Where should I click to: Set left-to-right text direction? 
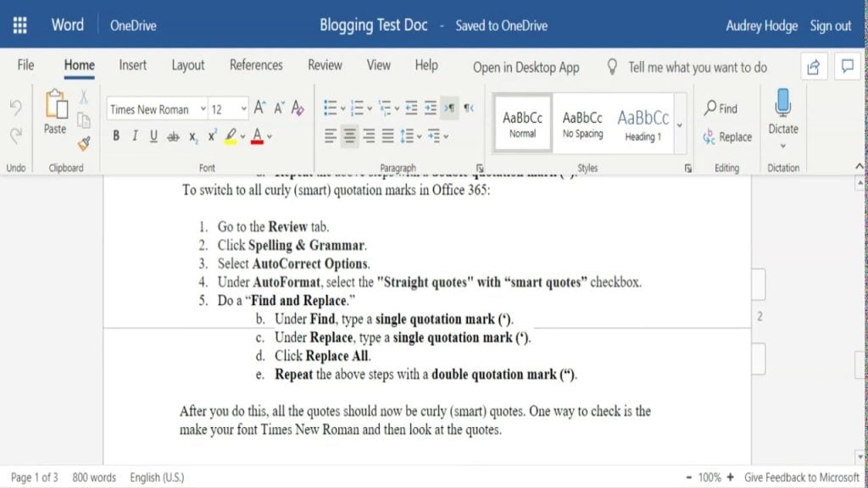(449, 108)
